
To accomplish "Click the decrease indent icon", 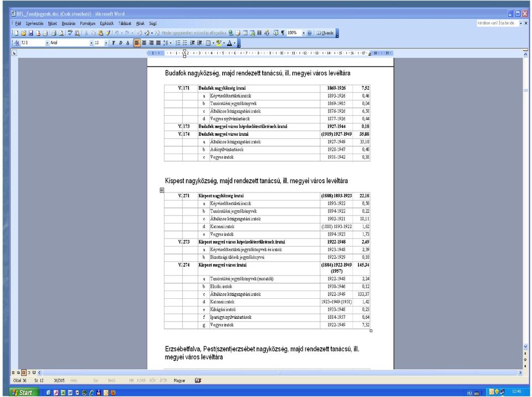I will tap(192, 43).
